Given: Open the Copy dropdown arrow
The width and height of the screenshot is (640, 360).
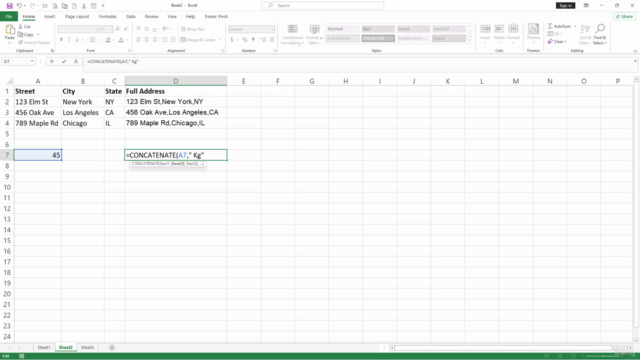Looking at the screenshot, I should coord(38,35).
